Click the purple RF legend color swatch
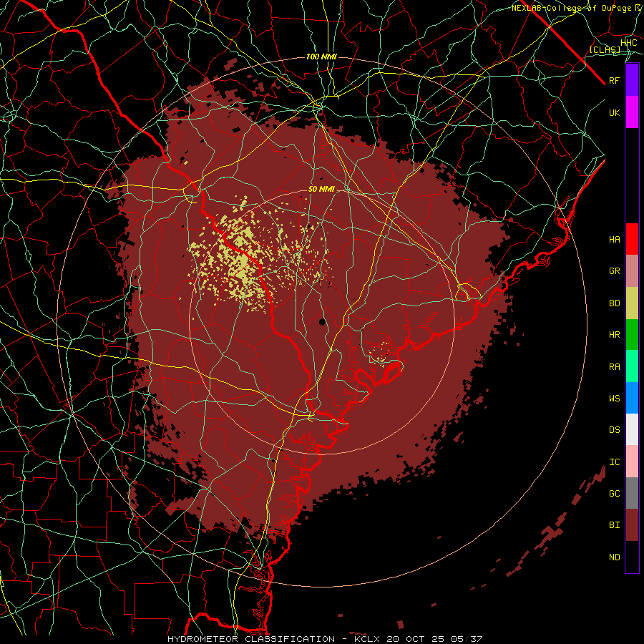 click(632, 80)
